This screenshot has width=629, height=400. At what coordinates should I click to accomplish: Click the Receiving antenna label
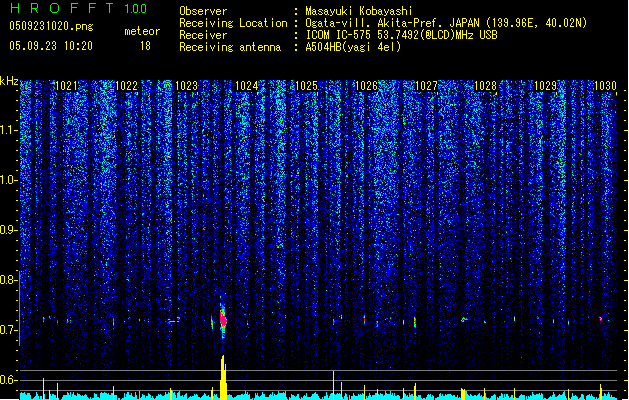tap(230, 47)
